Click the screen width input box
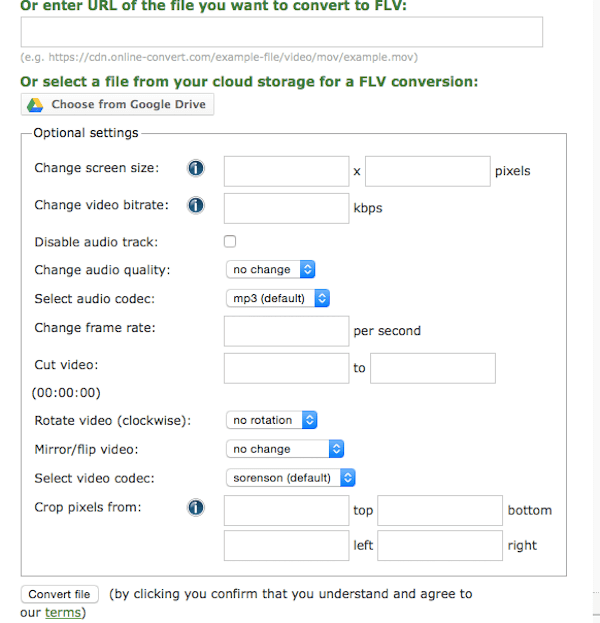This screenshot has width=600, height=623. click(286, 171)
